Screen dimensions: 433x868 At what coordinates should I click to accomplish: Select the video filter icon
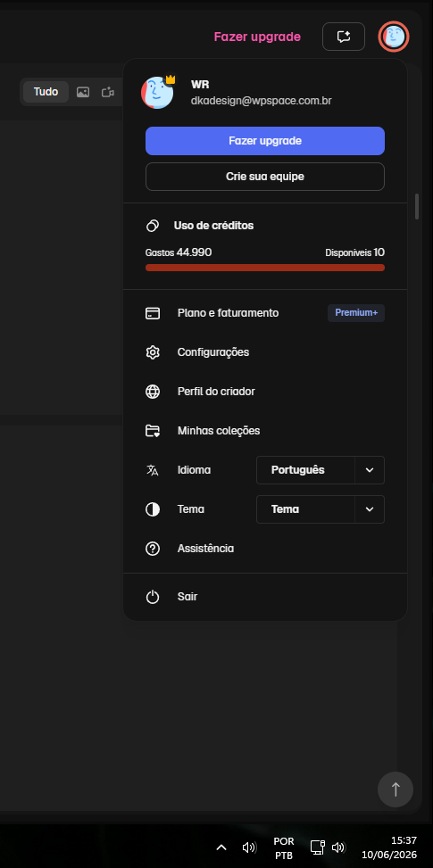108,93
